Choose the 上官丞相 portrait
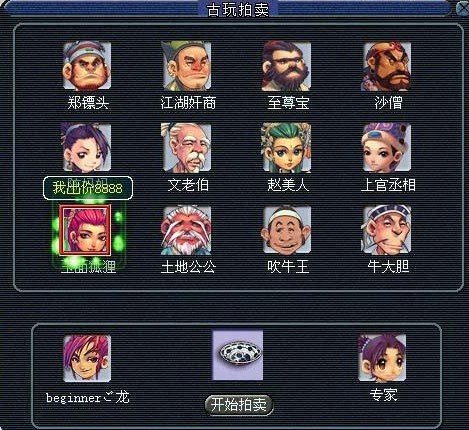Screen dimensions: 469x430 [x=387, y=147]
